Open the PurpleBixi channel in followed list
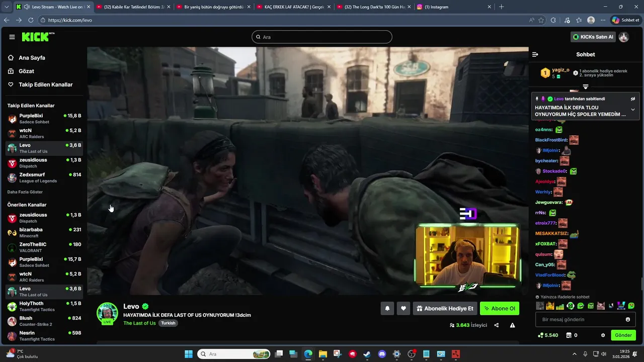The width and height of the screenshot is (644, 362). [44, 119]
